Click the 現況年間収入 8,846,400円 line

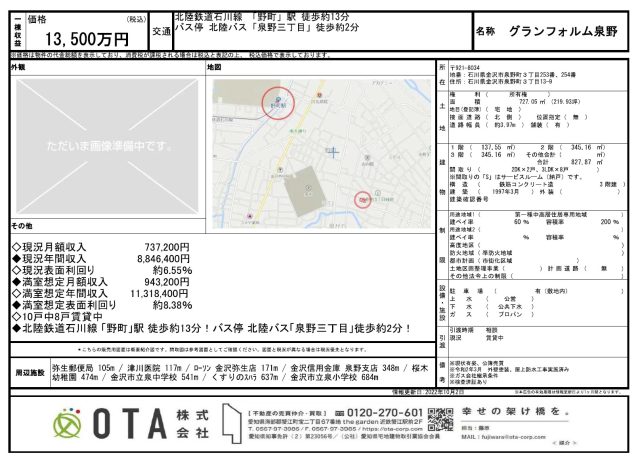101,258
